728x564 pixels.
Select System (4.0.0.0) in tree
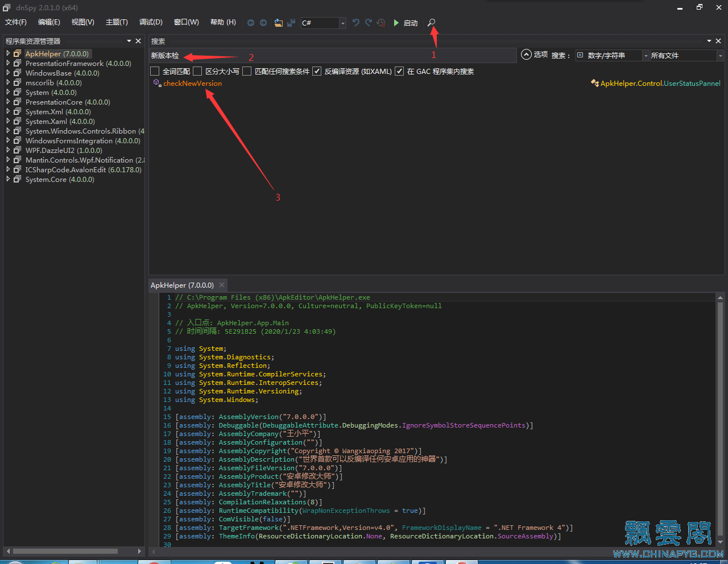coord(51,92)
